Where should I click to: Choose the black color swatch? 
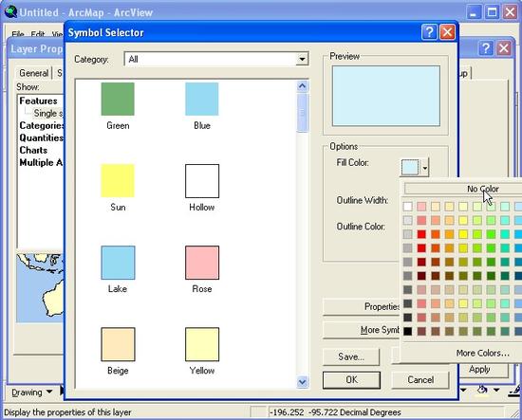tap(407, 331)
